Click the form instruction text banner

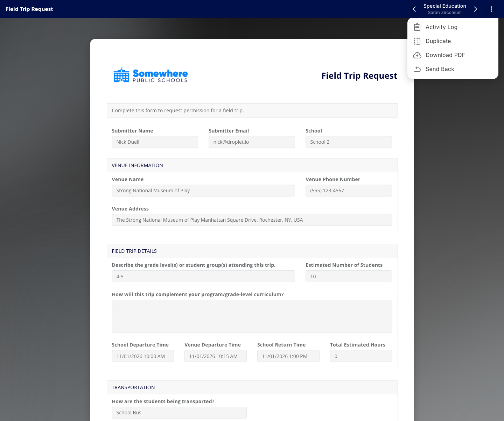(x=252, y=110)
